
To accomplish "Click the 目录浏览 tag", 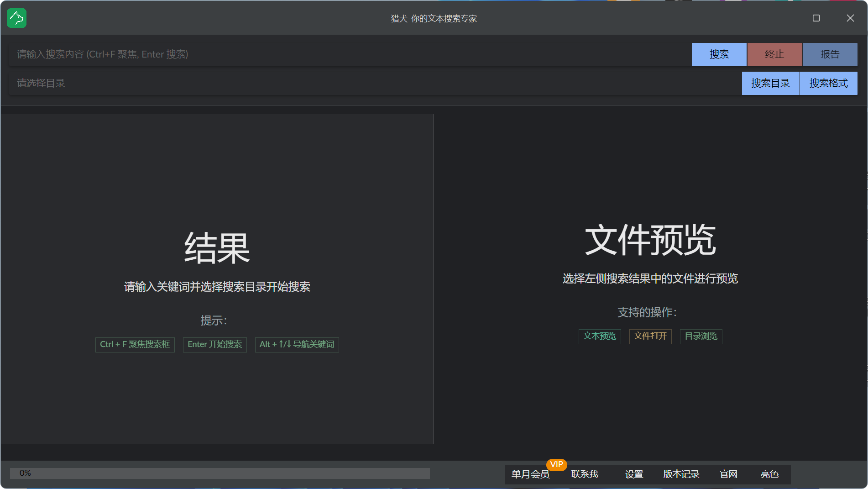I will coord(701,337).
